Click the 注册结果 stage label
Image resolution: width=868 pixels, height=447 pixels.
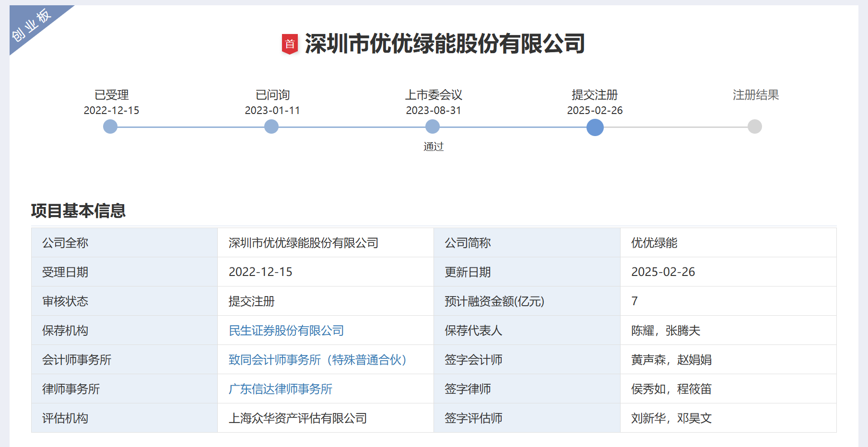[x=756, y=95]
